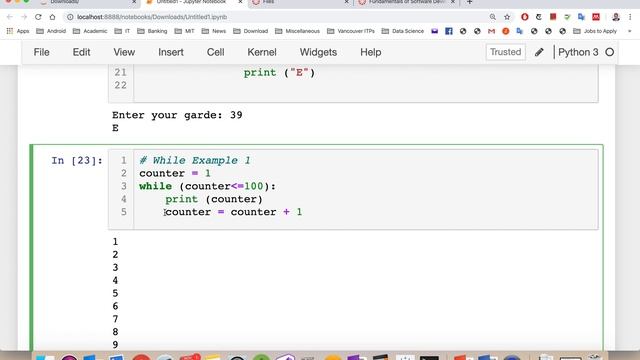Open the Banking bookmarks folder
This screenshot has height=360, width=640.
click(x=152, y=31)
